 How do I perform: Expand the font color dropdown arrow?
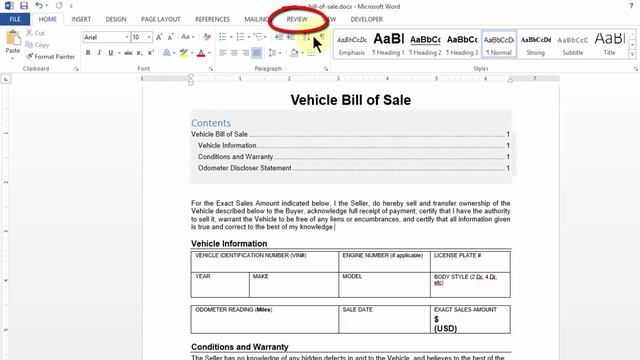pyautogui.click(x=209, y=53)
